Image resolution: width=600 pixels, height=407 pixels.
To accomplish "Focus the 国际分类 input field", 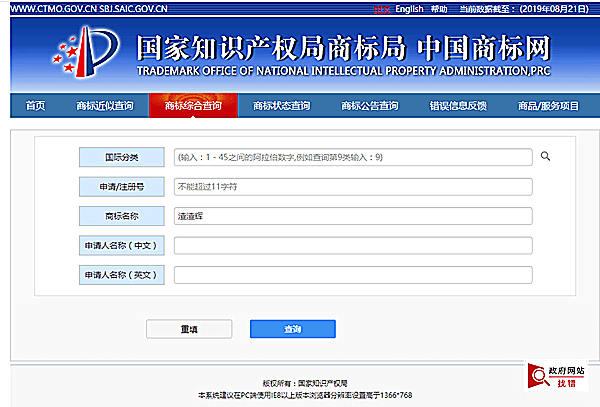I will tap(353, 157).
